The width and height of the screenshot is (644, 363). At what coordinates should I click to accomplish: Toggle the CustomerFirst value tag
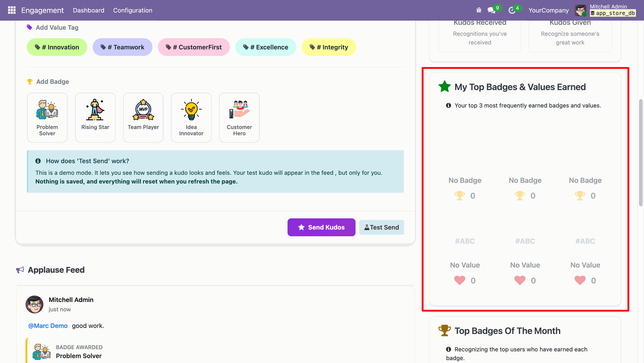(194, 47)
